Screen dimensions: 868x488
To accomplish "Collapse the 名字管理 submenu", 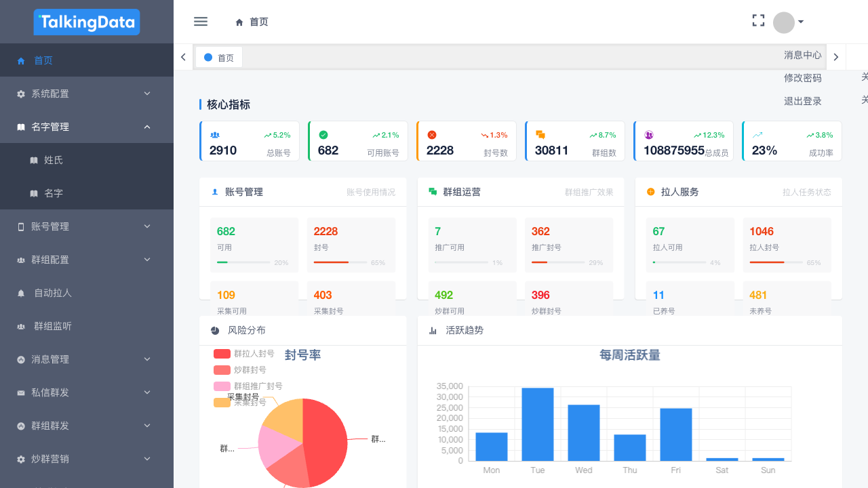I will tap(87, 127).
